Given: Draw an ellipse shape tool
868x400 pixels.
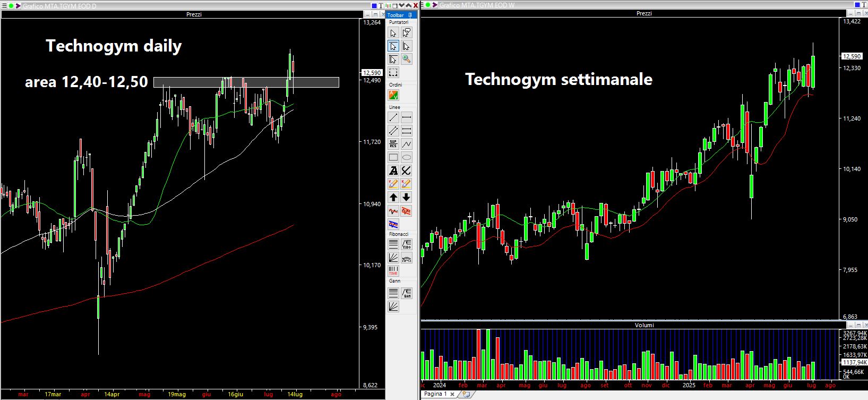Looking at the screenshot, I should (407, 157).
